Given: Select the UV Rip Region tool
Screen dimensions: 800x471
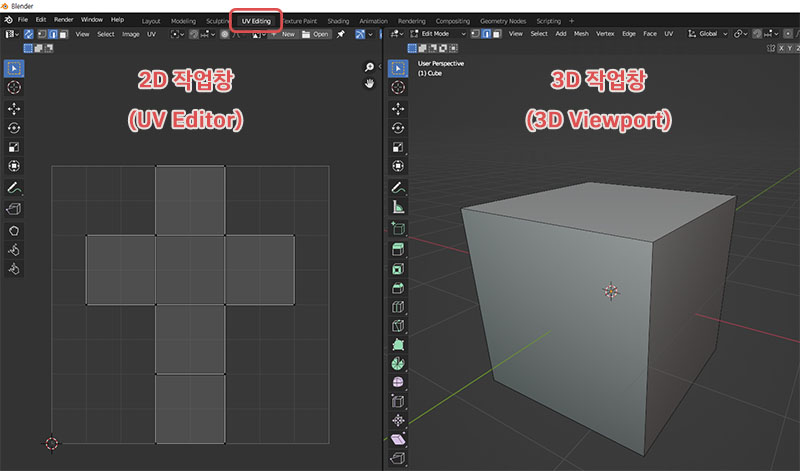Looking at the screenshot, I should (14, 209).
